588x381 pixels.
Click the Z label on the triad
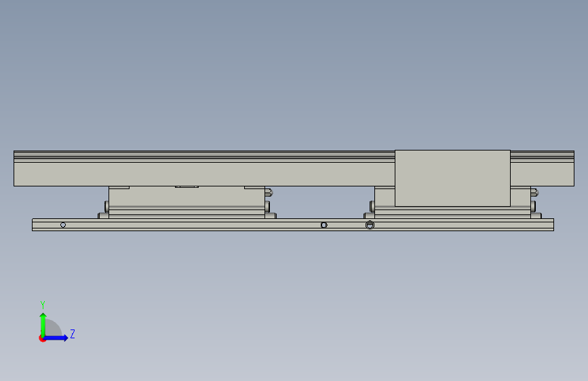click(73, 334)
